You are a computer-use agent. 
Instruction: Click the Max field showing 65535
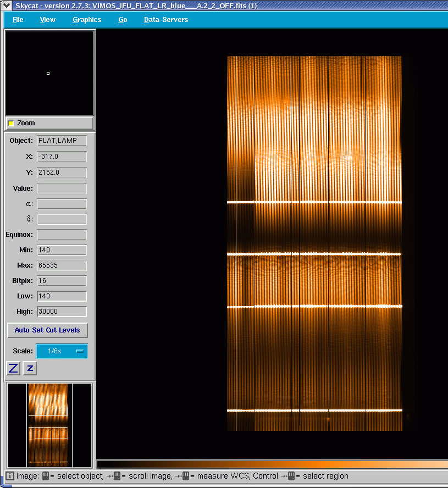tap(62, 265)
